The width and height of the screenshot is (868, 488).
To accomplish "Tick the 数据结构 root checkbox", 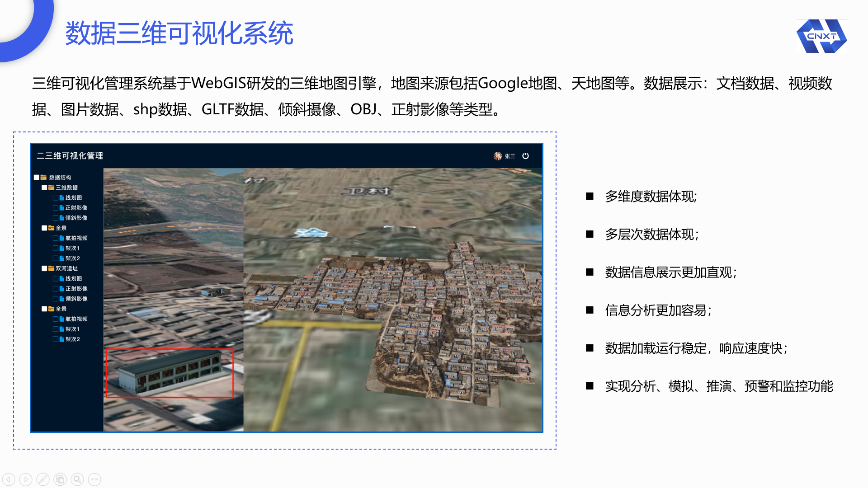I will (x=37, y=178).
